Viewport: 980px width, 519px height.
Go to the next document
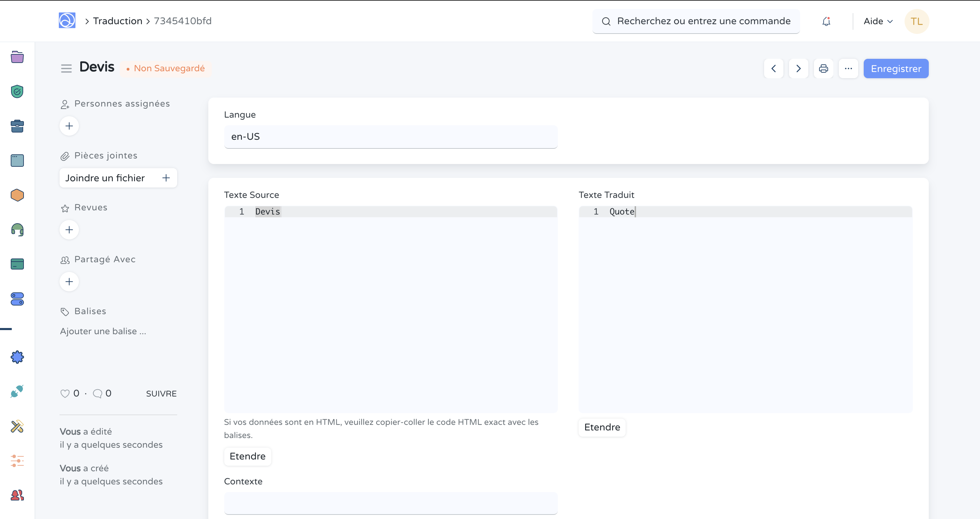(x=798, y=69)
